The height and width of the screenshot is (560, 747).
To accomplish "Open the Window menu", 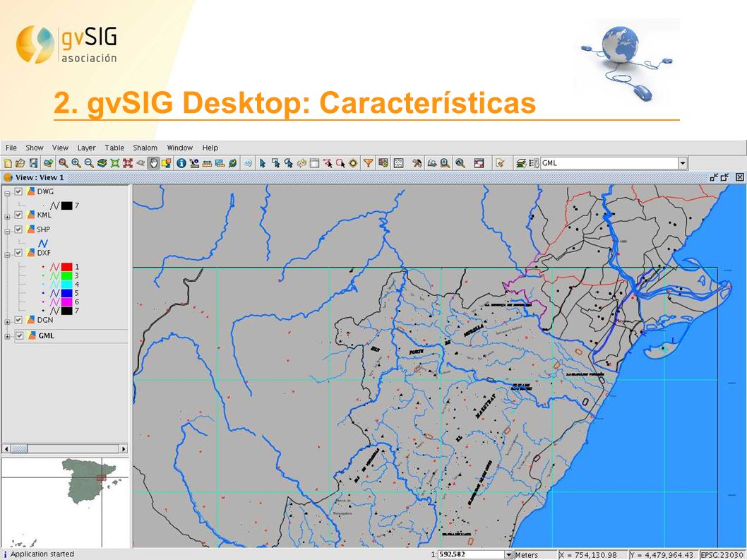I will click(x=179, y=148).
